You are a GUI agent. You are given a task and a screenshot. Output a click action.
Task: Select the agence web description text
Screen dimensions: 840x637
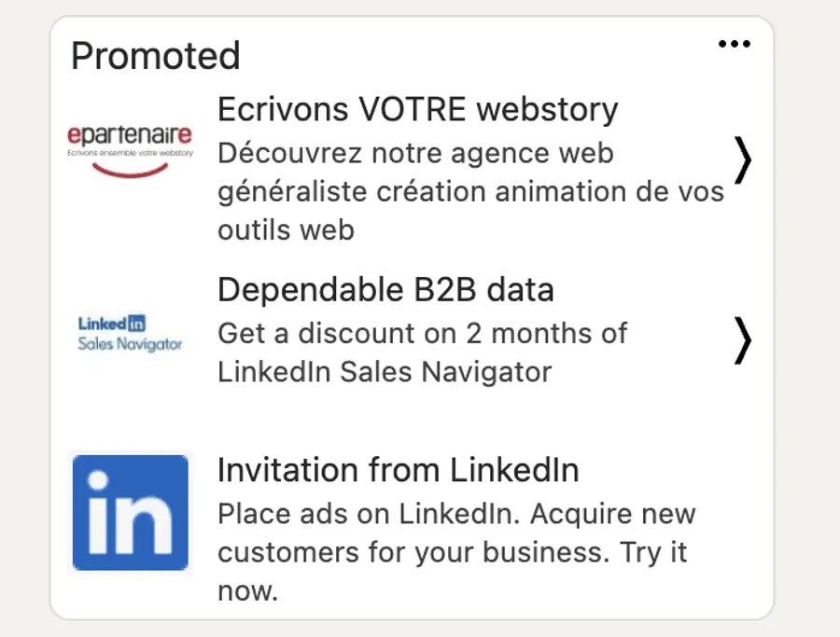click(470, 191)
